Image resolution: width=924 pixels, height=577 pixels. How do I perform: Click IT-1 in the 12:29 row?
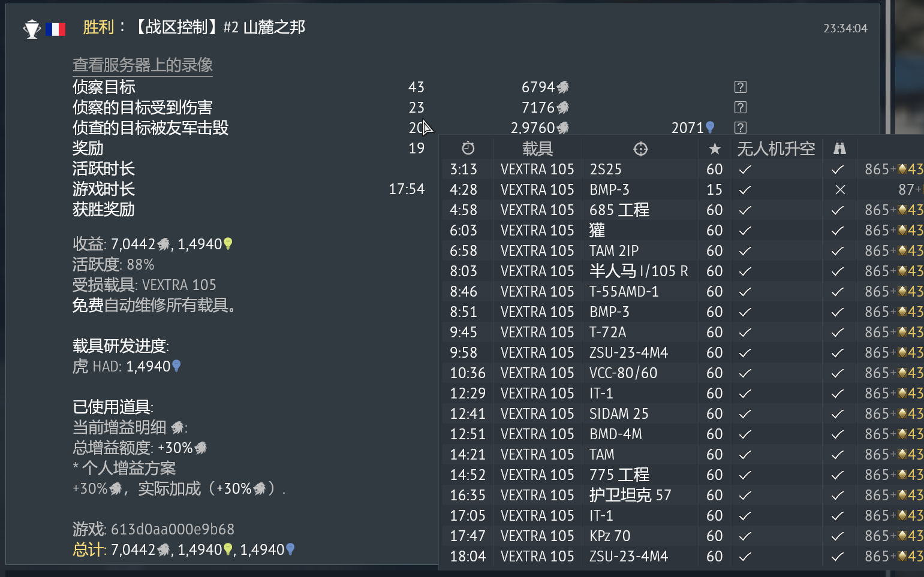601,394
